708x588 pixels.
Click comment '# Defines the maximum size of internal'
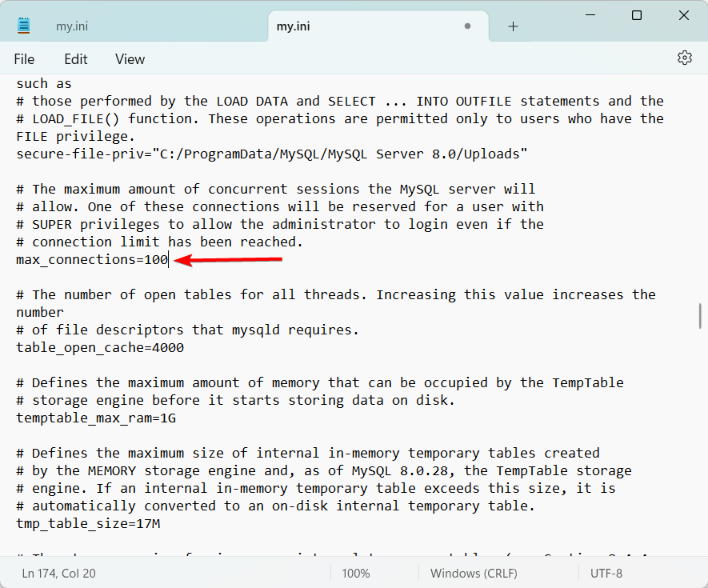307,454
